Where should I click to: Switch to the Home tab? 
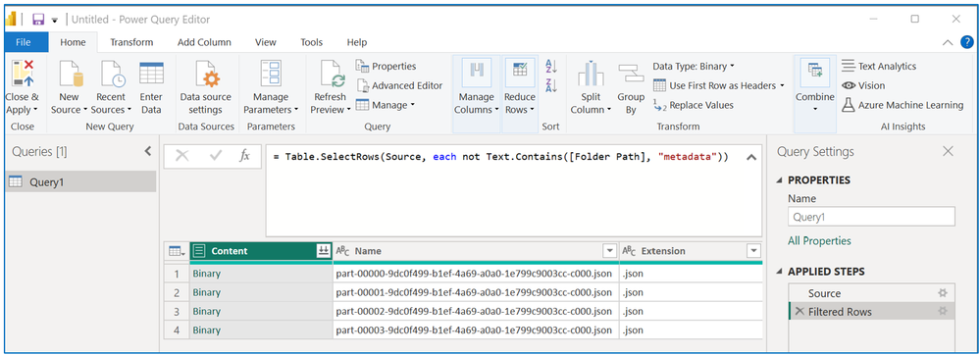[x=73, y=42]
